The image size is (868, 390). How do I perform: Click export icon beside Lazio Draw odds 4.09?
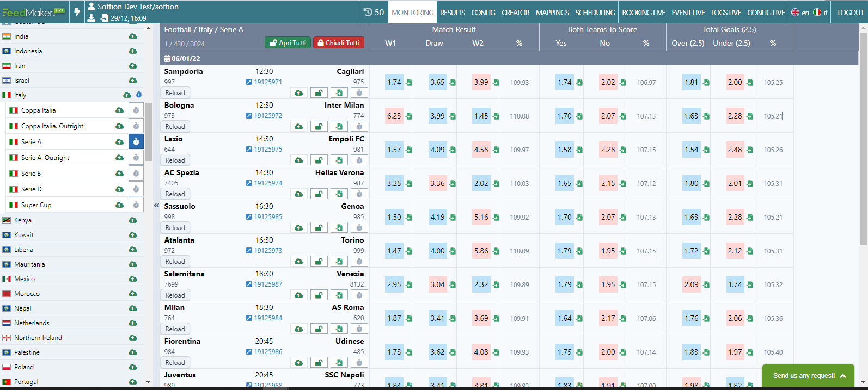[453, 150]
